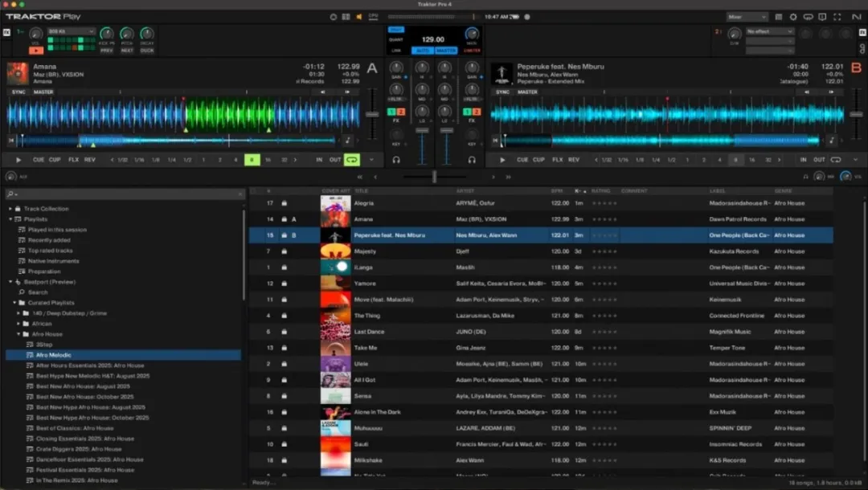Viewport: 868px width, 490px height.
Task: Click CUP button on Deck B
Action: coord(538,160)
